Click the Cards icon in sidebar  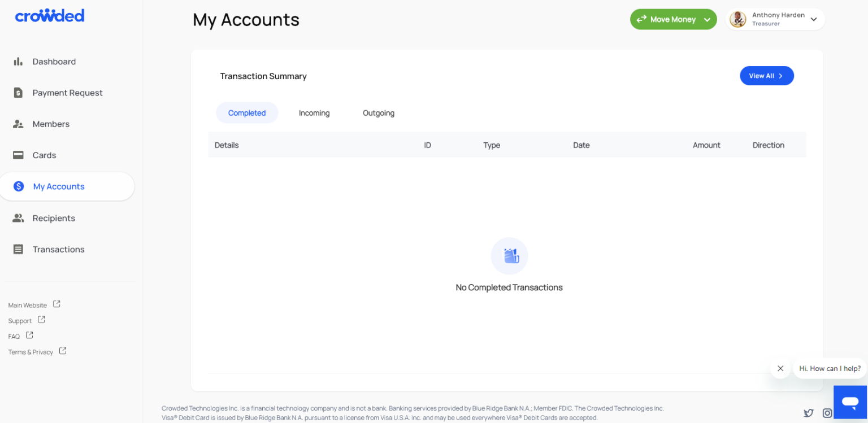(x=18, y=155)
